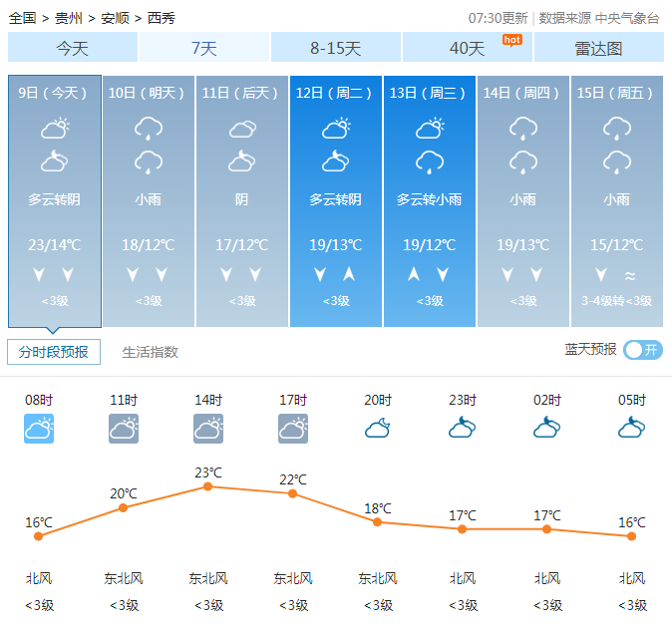Click the 20时 night cloud icon

pos(378,429)
